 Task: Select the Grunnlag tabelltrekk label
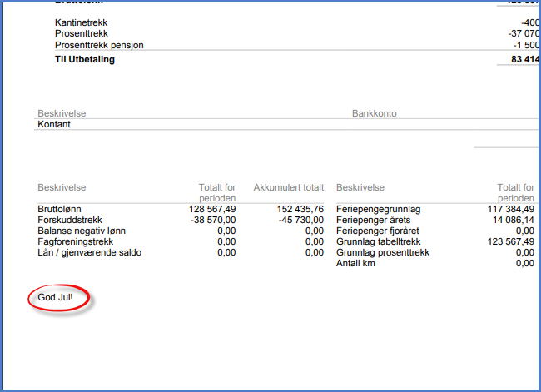pos(378,241)
